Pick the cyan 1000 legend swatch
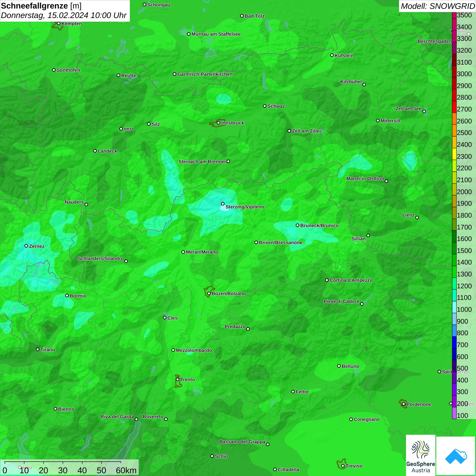Screen dimensions: 476x476 pos(454,307)
